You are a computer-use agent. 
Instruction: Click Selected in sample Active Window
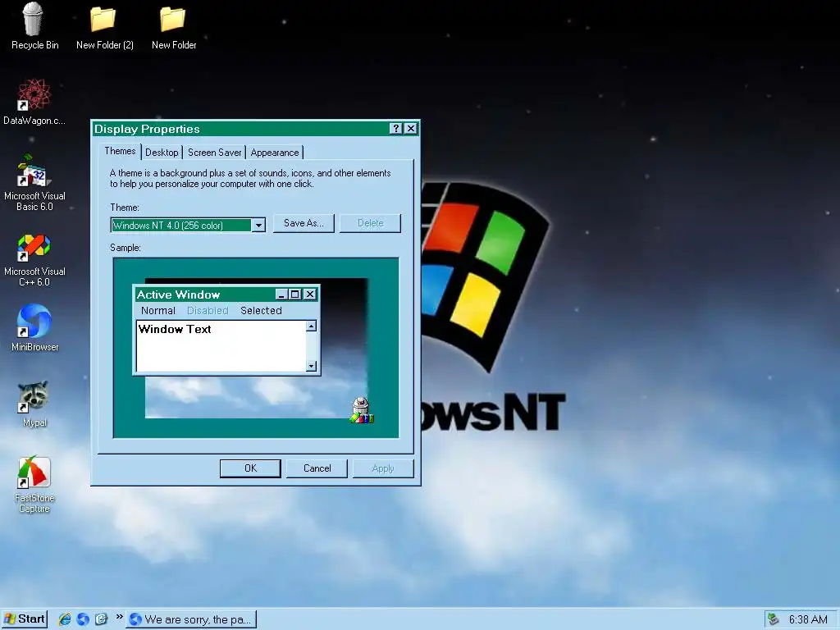pyautogui.click(x=261, y=311)
